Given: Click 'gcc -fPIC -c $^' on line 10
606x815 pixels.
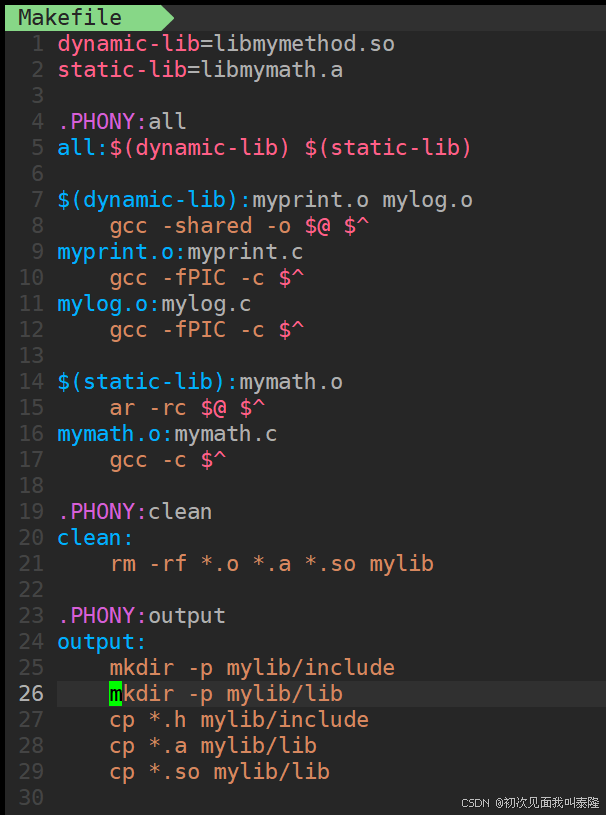Looking at the screenshot, I should pos(206,278).
